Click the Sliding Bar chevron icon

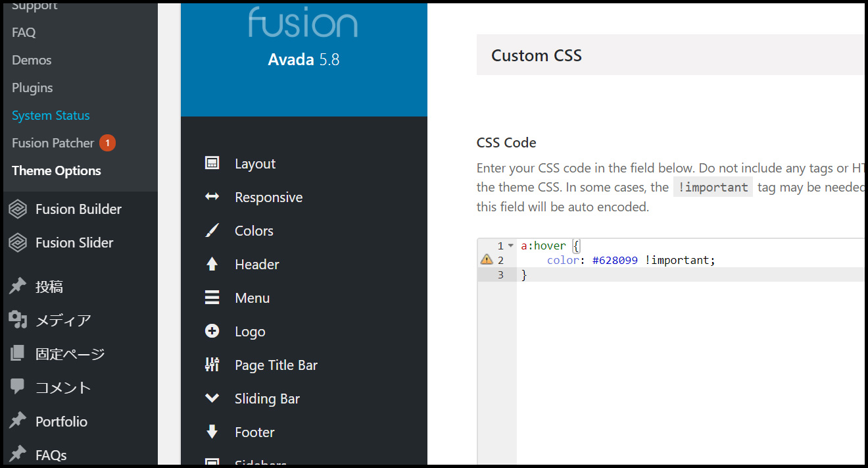click(x=212, y=398)
